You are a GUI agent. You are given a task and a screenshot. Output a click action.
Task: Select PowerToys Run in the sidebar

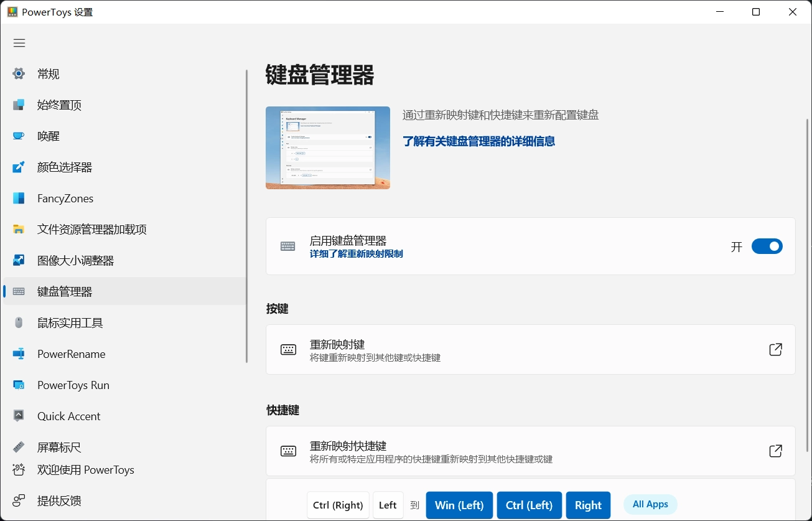pyautogui.click(x=124, y=385)
